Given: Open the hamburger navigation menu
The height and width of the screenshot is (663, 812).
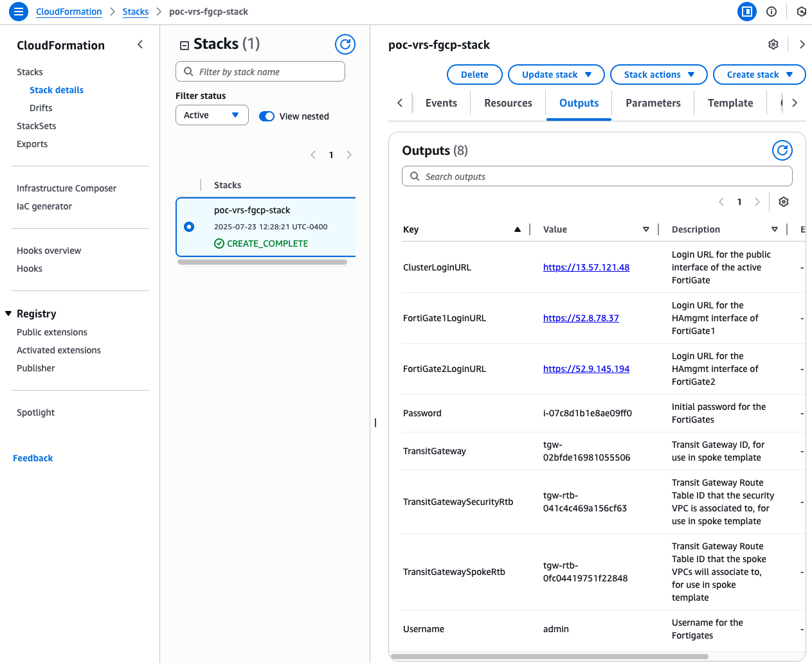Looking at the screenshot, I should tap(19, 12).
